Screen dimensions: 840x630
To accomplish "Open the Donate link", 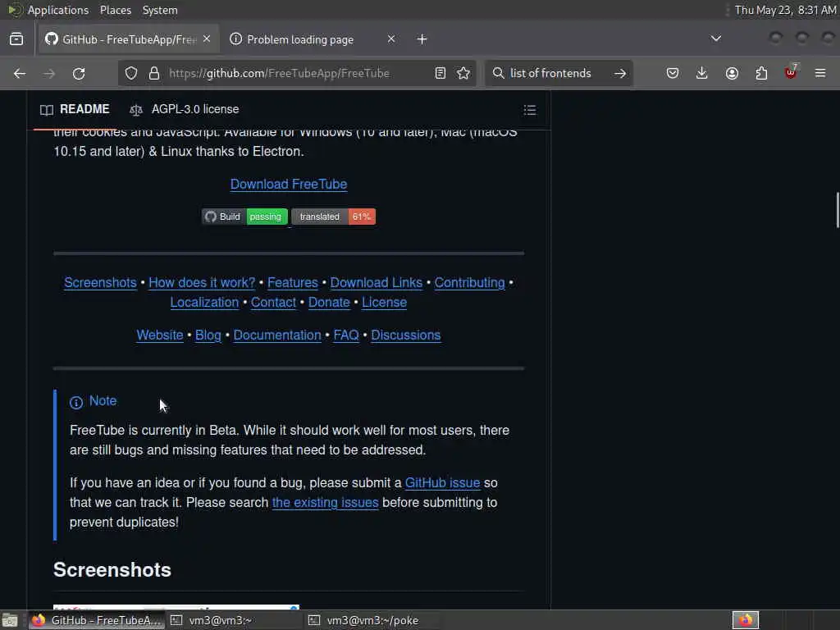I will pyautogui.click(x=329, y=303).
